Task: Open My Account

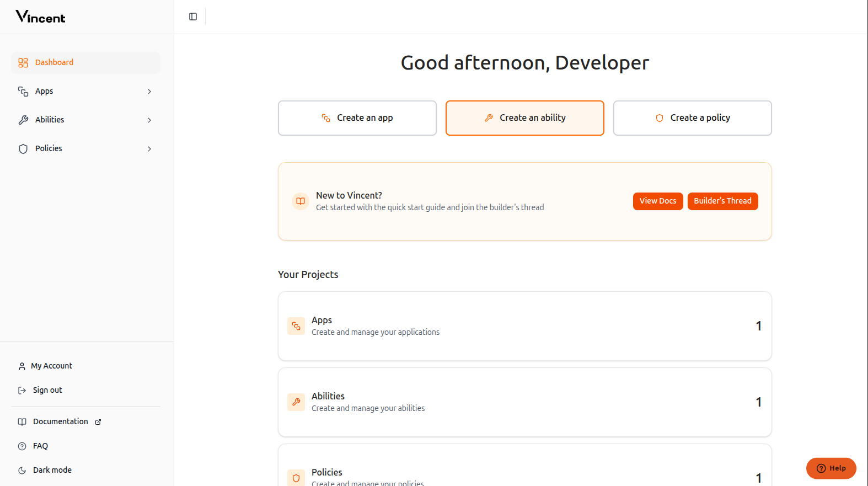Action: click(x=85, y=366)
